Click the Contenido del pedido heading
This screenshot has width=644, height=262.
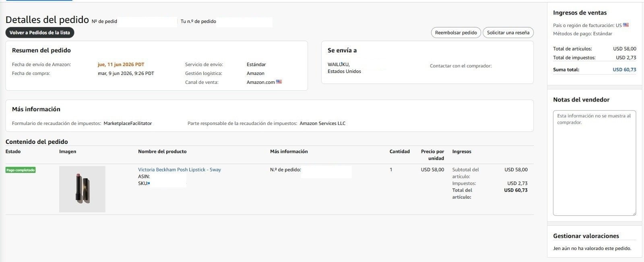(x=37, y=142)
